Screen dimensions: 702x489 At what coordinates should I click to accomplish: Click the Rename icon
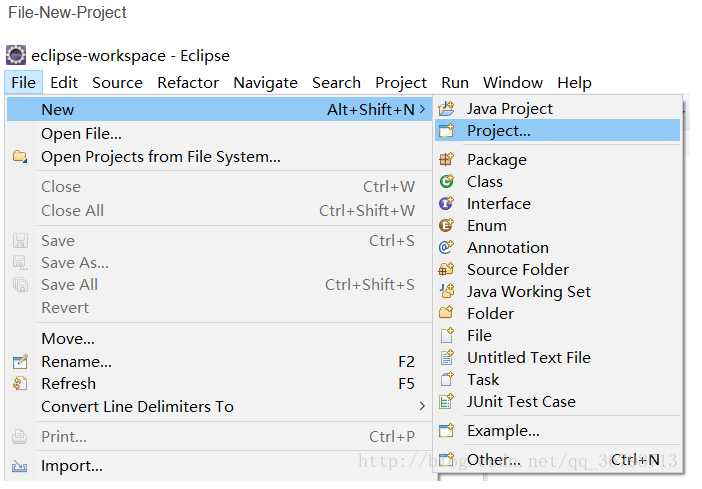coord(20,361)
